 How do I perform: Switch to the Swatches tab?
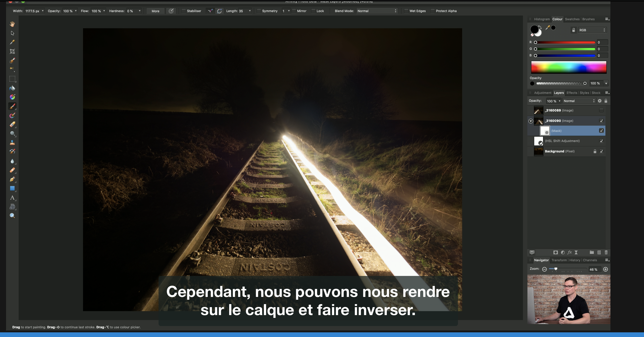pos(572,19)
